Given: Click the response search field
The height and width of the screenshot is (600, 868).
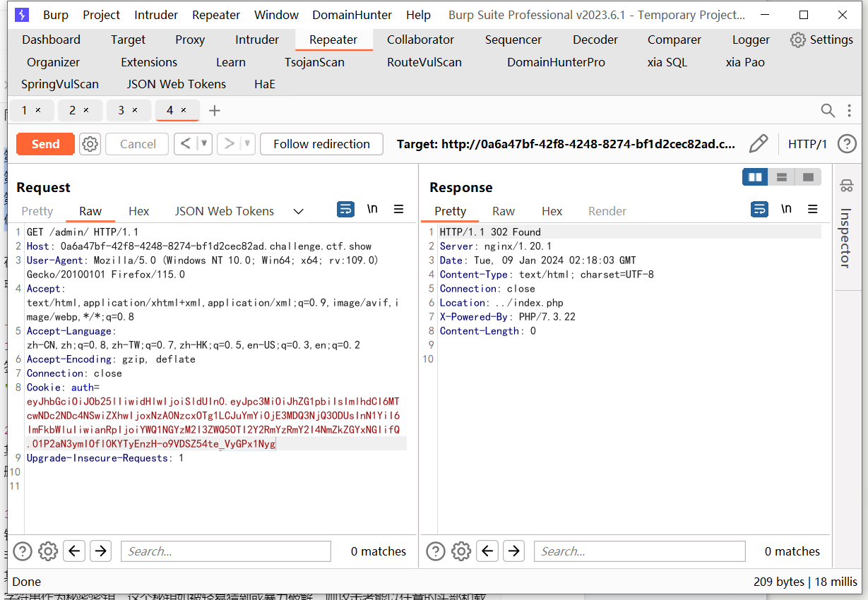Looking at the screenshot, I should point(640,551).
